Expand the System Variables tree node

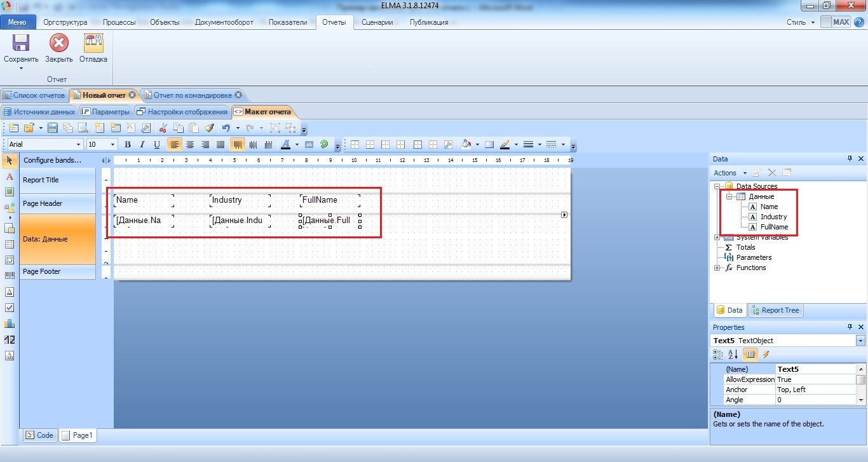[717, 237]
